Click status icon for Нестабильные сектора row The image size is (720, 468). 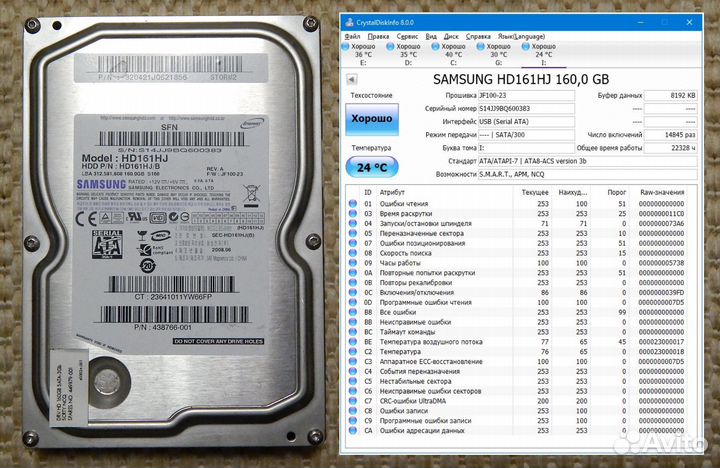(x=353, y=381)
